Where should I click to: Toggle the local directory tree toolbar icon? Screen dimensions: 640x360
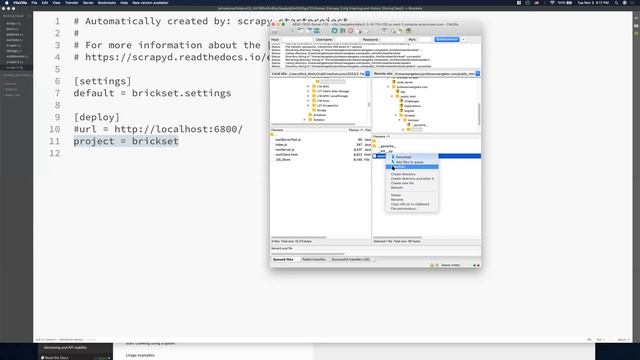click(300, 31)
